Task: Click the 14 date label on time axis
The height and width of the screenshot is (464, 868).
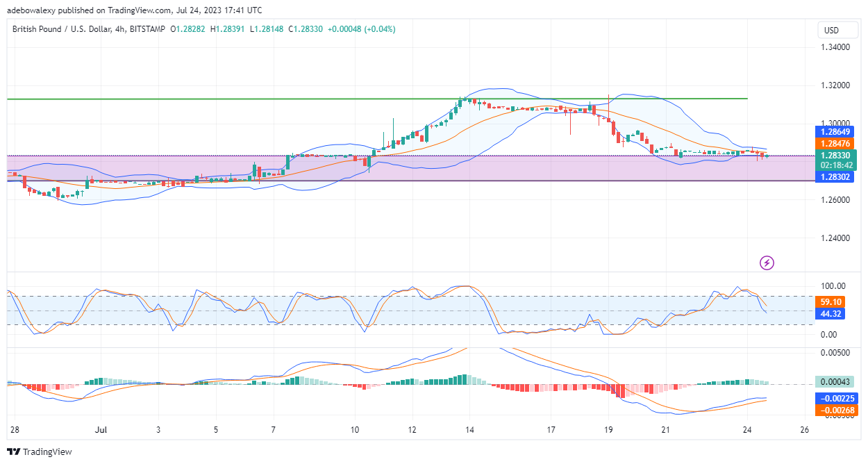Action: (469, 430)
